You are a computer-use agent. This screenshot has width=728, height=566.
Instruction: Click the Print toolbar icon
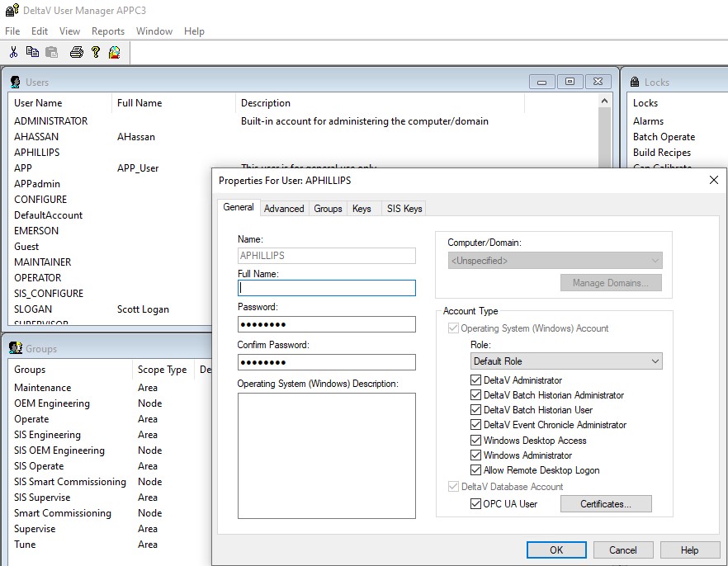[77, 52]
